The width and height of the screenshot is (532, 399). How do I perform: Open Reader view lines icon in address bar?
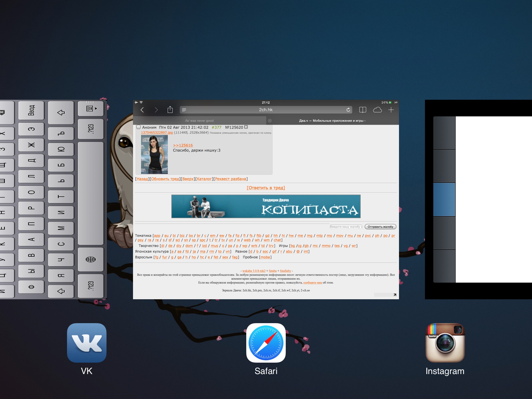point(184,110)
